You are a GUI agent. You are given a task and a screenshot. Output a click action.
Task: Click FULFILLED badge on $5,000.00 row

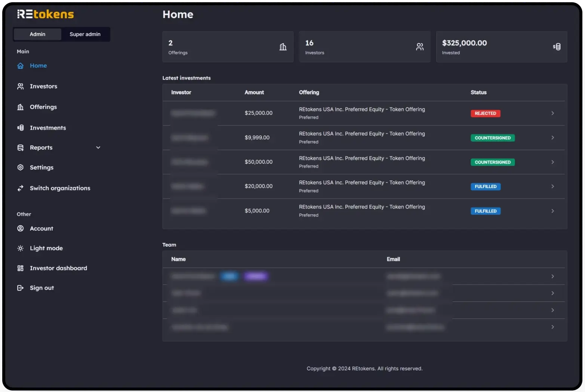pyautogui.click(x=486, y=211)
